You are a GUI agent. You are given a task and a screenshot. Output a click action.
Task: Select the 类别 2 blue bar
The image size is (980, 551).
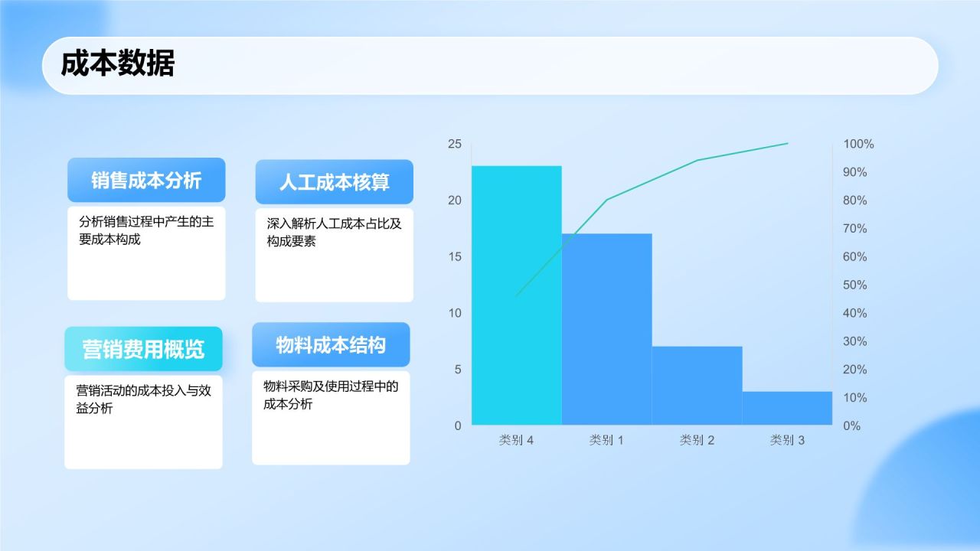[697, 386]
